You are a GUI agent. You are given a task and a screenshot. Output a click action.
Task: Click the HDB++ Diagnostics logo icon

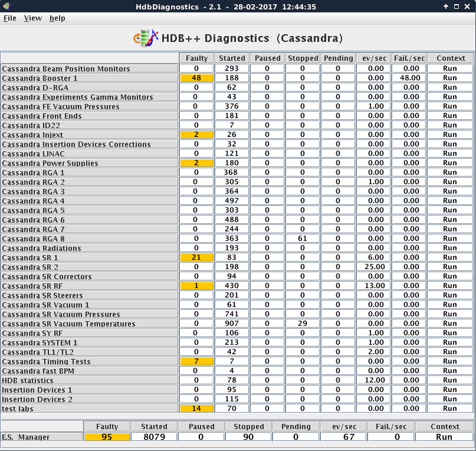[x=143, y=37]
